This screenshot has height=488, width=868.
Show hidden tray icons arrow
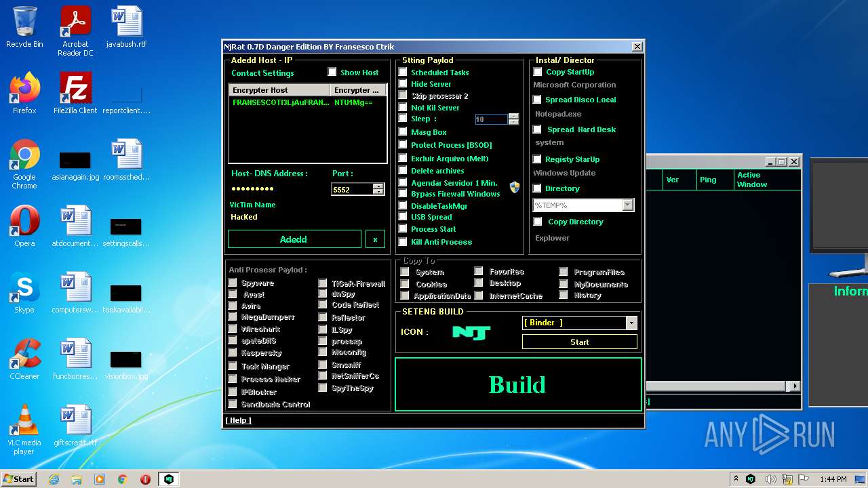tap(736, 479)
